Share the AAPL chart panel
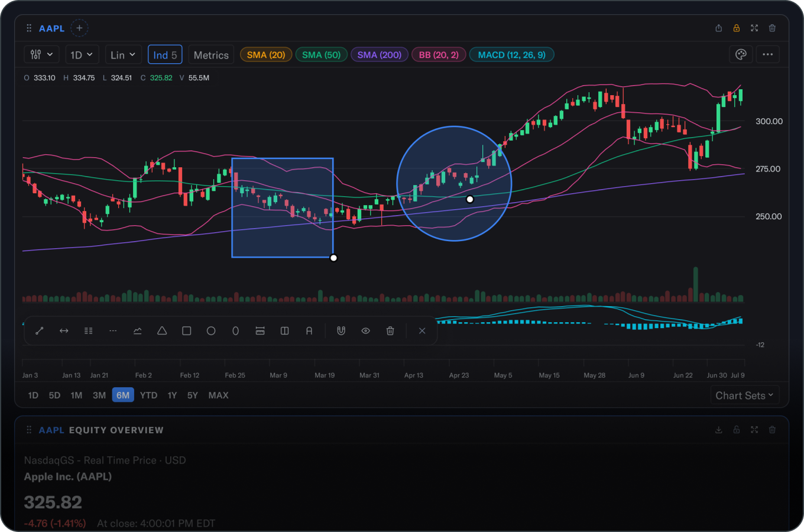Image resolution: width=804 pixels, height=532 pixels. [719, 28]
